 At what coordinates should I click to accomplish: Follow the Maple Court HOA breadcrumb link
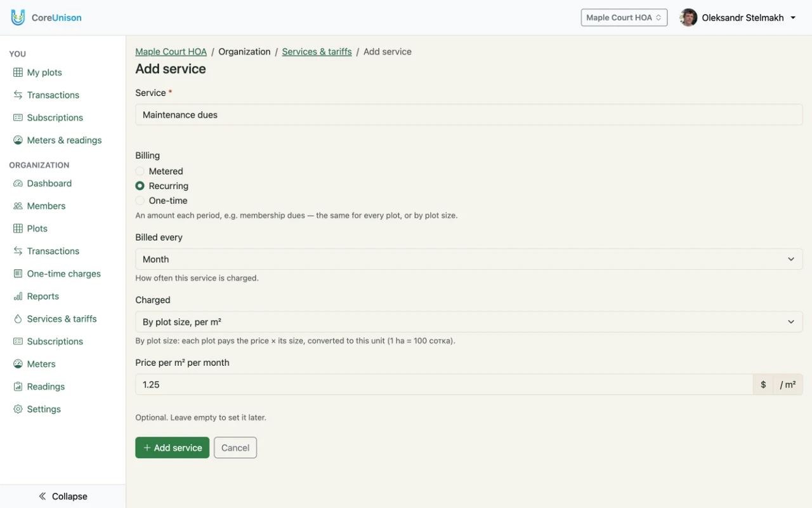coord(171,51)
